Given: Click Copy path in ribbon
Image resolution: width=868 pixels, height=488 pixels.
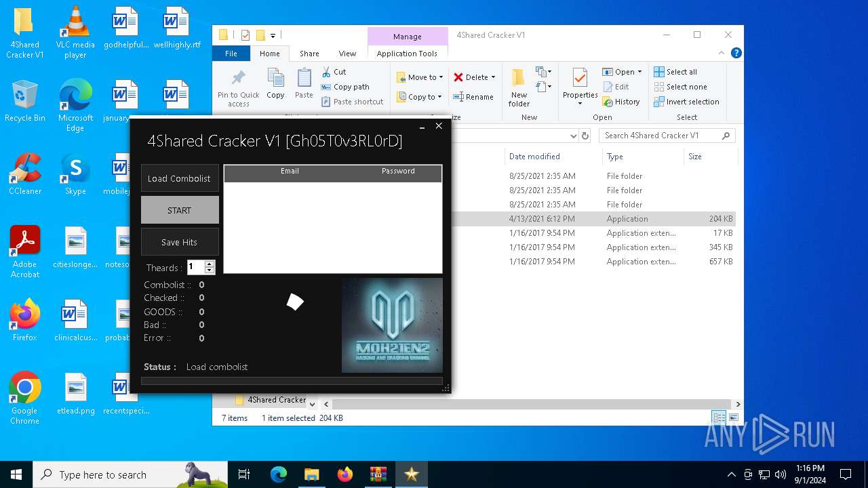Looking at the screenshot, I should (346, 87).
